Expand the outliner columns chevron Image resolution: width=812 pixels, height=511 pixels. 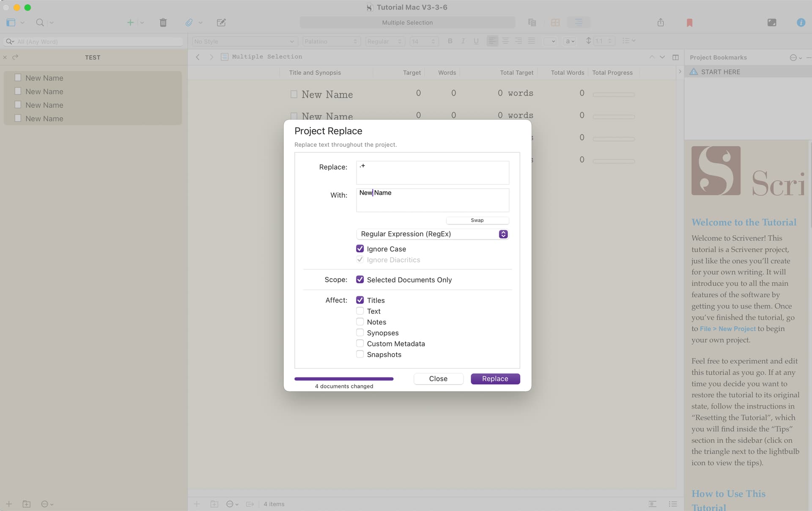(680, 71)
